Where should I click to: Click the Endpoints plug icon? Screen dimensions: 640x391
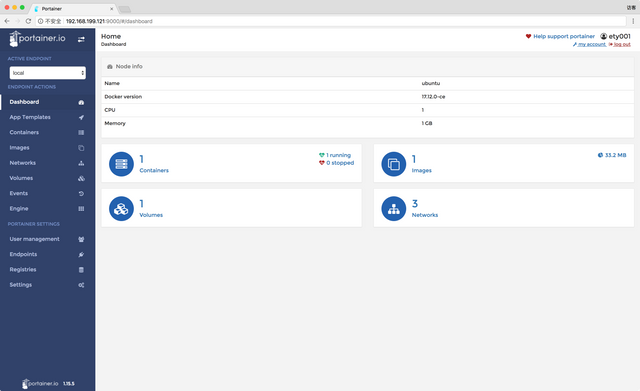click(81, 254)
